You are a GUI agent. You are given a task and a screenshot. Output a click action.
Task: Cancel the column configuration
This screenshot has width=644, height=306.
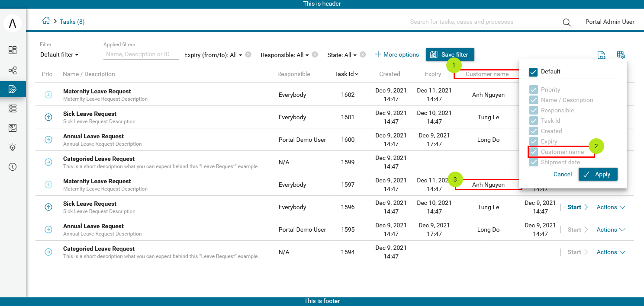point(563,174)
